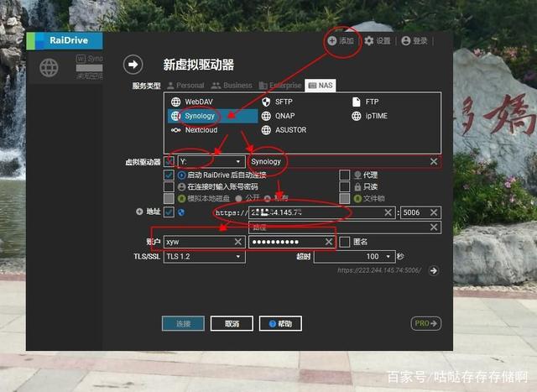The image size is (537, 392).
Task: Select FTP service type
Action: (365, 102)
